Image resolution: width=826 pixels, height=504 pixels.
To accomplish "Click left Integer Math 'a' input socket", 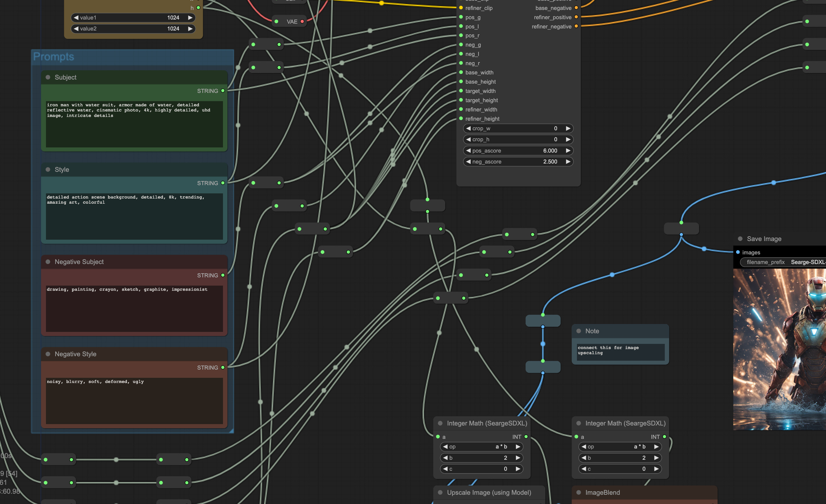I will point(438,436).
